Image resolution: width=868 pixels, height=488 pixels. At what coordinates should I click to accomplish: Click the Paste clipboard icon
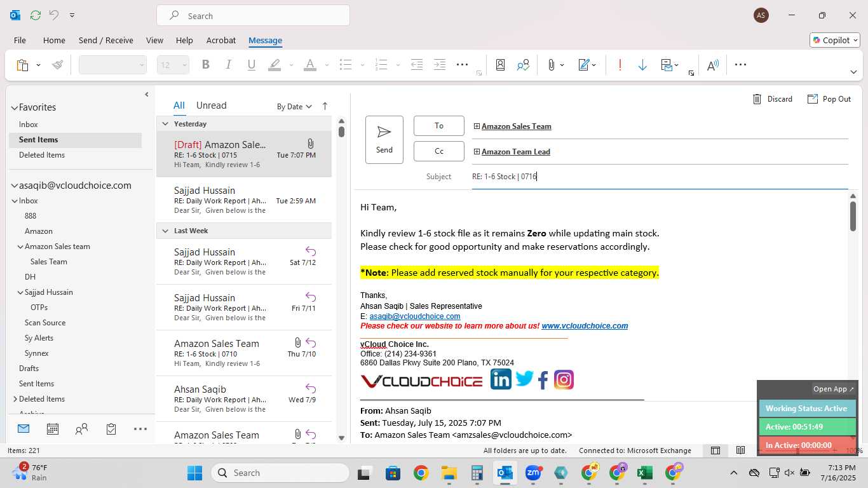[x=22, y=65]
